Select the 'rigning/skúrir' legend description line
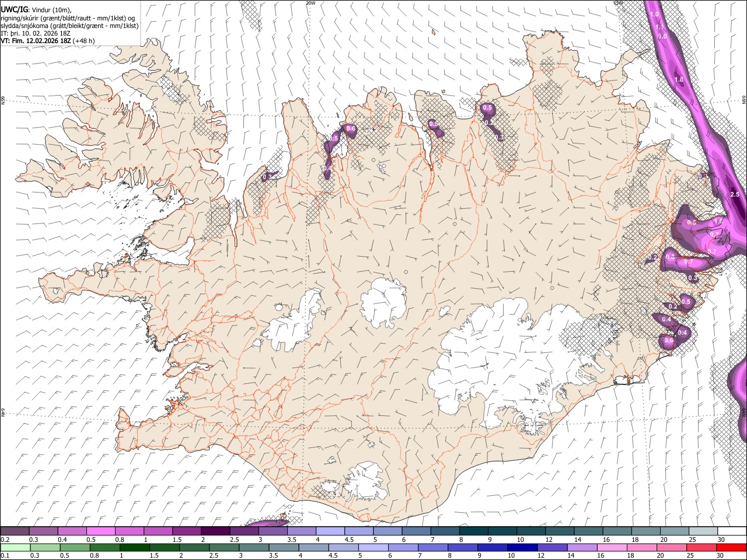This screenshot has width=747, height=560. point(68,18)
